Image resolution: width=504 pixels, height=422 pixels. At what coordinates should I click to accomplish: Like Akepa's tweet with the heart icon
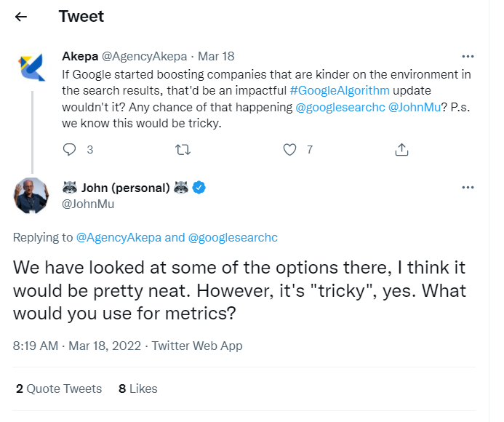point(289,150)
